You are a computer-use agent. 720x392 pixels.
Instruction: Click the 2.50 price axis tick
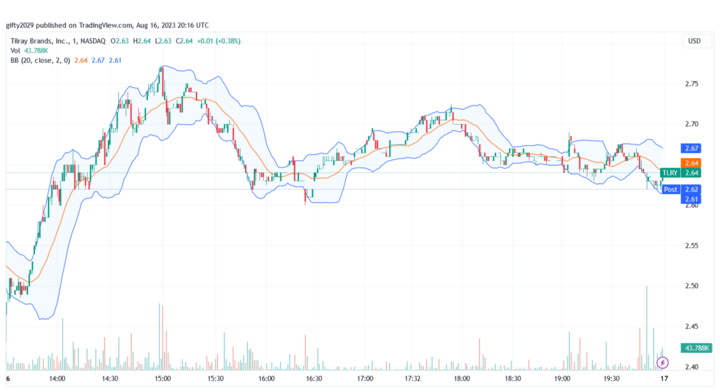click(692, 286)
